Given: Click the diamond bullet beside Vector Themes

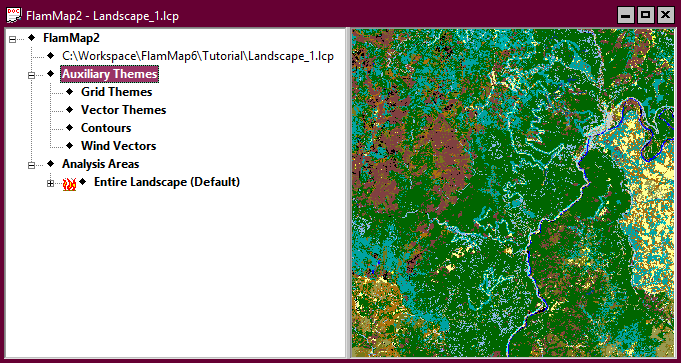Looking at the screenshot, I should [69, 110].
